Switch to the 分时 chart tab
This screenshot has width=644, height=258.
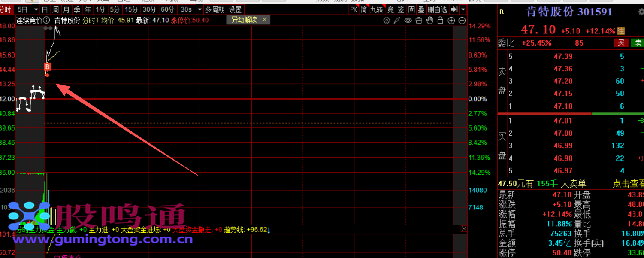6,9
